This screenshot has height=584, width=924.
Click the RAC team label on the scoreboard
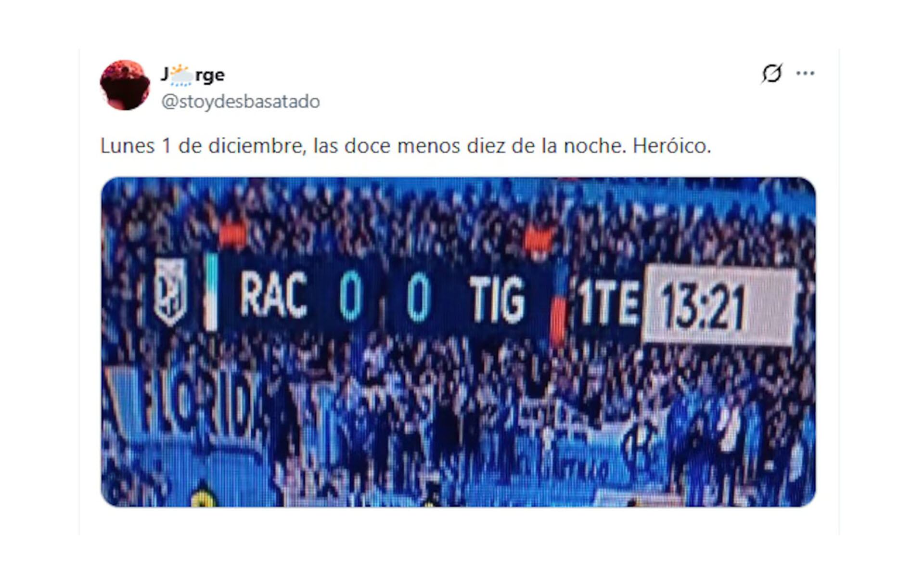tap(273, 294)
